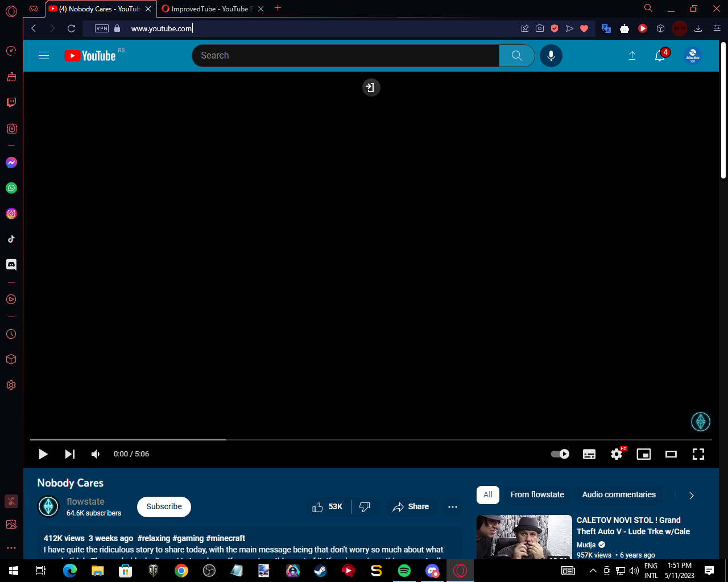The width and height of the screenshot is (728, 582).
Task: Open the upload video icon
Action: pos(632,56)
